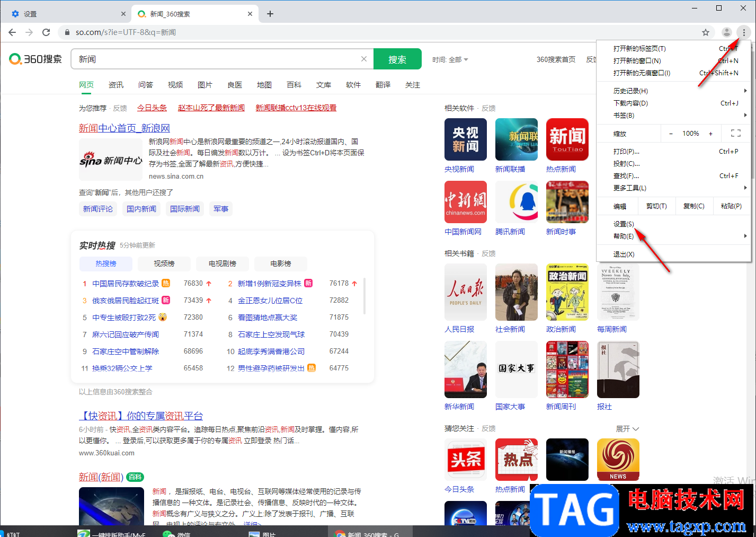Bookmark this page with star icon
This screenshot has width=756, height=537.
[x=706, y=32]
